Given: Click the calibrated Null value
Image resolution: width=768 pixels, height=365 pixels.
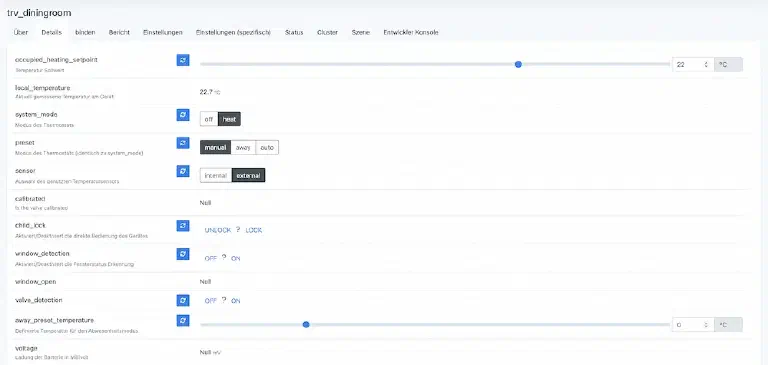Looking at the screenshot, I should coord(205,202).
